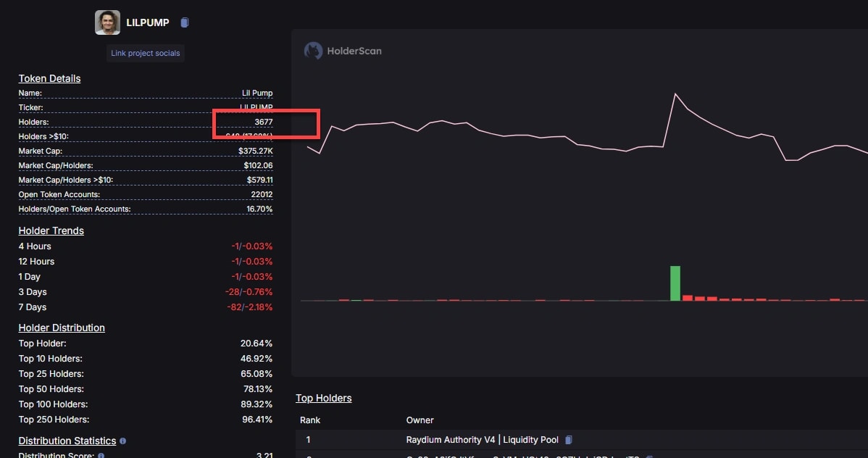Click the LILPUMP token avatar image

point(107,22)
